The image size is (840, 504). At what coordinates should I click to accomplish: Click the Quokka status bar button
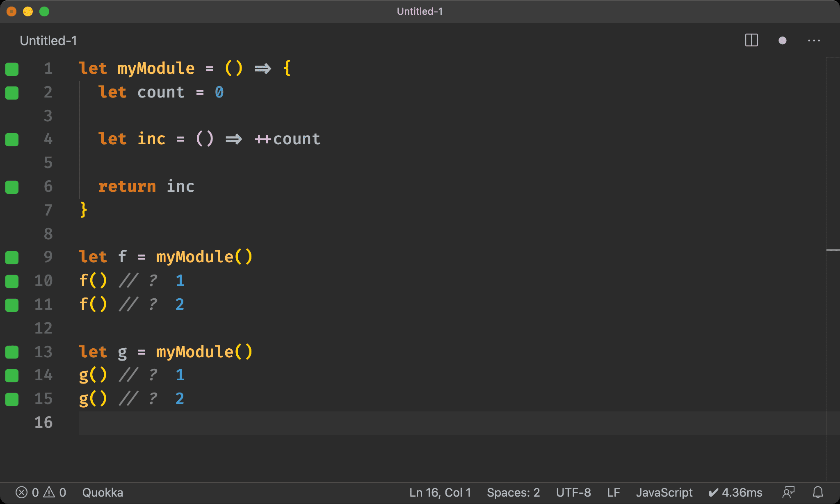click(x=103, y=492)
